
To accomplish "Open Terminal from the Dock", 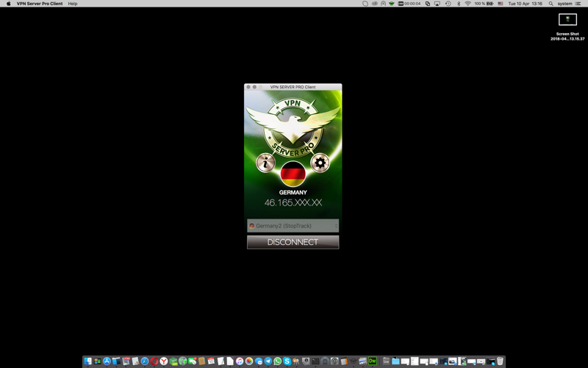I will coord(315,361).
